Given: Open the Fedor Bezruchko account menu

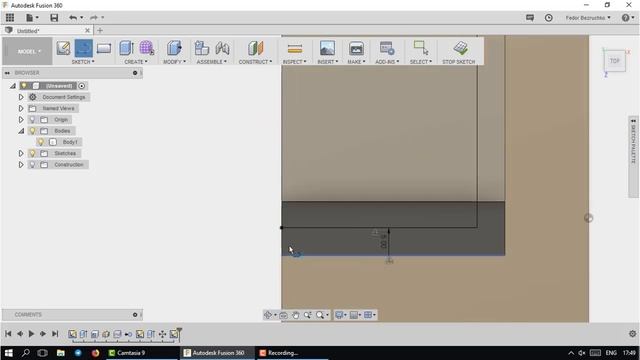Looking at the screenshot, I should point(588,18).
